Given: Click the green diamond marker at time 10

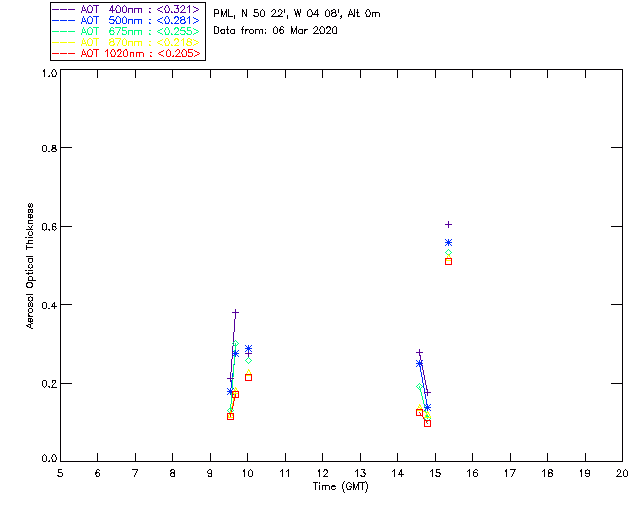Looking at the screenshot, I should tap(249, 361).
